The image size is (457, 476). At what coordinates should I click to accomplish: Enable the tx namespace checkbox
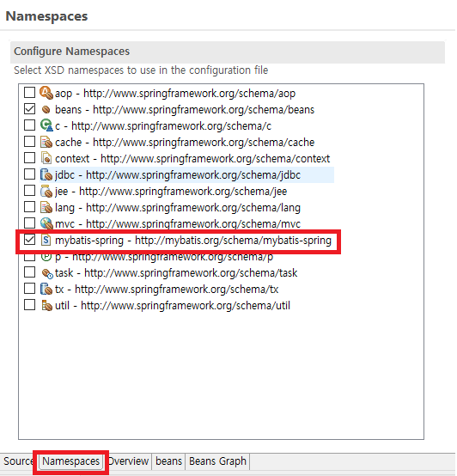[x=29, y=289]
